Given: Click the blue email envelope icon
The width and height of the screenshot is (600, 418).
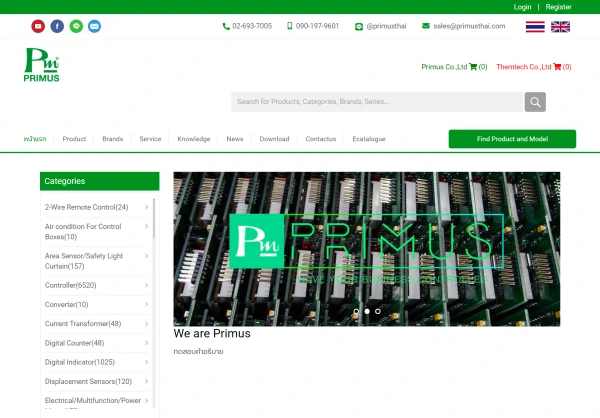Looking at the screenshot, I should [x=95, y=26].
